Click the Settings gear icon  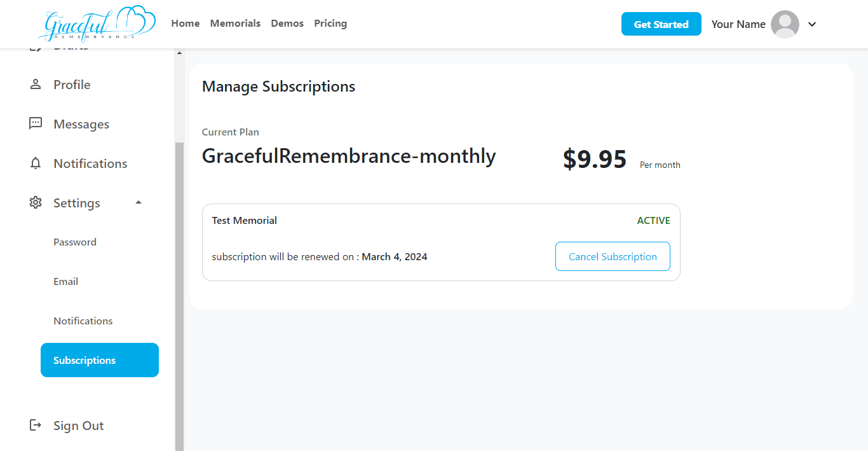point(36,202)
